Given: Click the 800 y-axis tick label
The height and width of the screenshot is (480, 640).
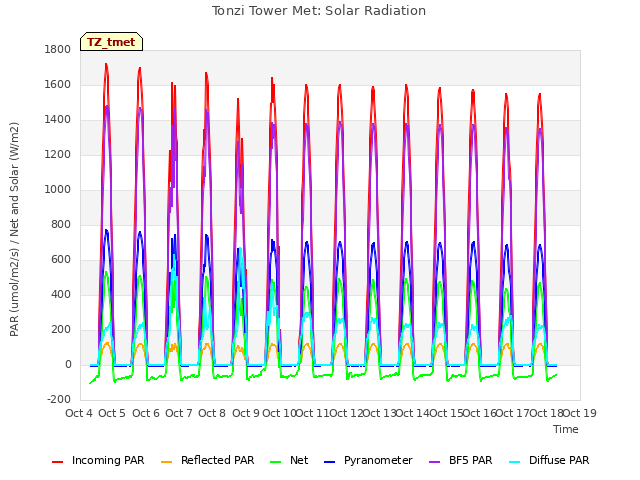Looking at the screenshot, I should (61, 224).
